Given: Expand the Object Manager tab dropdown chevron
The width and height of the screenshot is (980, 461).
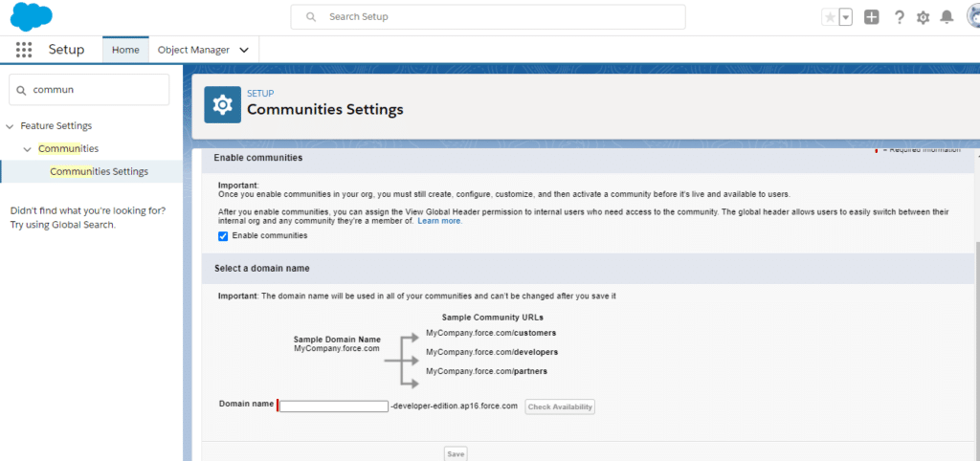Looking at the screenshot, I should 244,50.
